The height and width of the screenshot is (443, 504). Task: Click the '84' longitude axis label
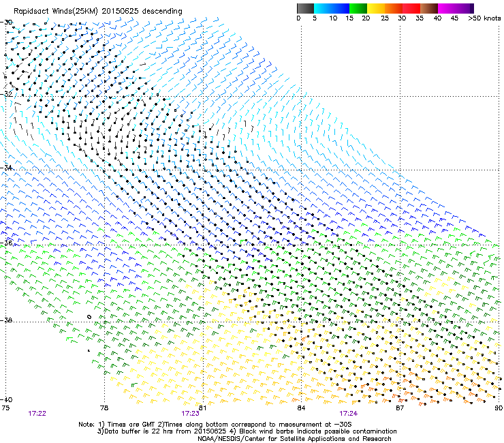(301, 408)
